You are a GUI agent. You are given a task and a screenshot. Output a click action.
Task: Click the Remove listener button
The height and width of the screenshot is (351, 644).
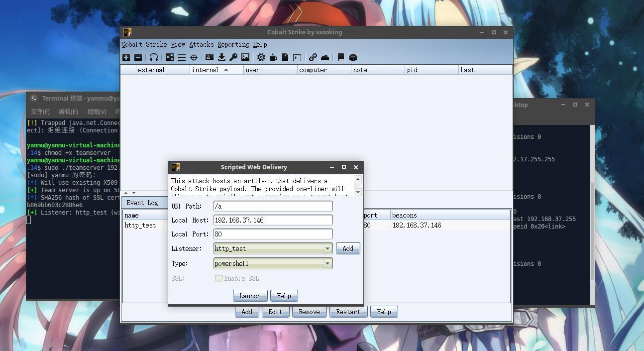tap(309, 312)
